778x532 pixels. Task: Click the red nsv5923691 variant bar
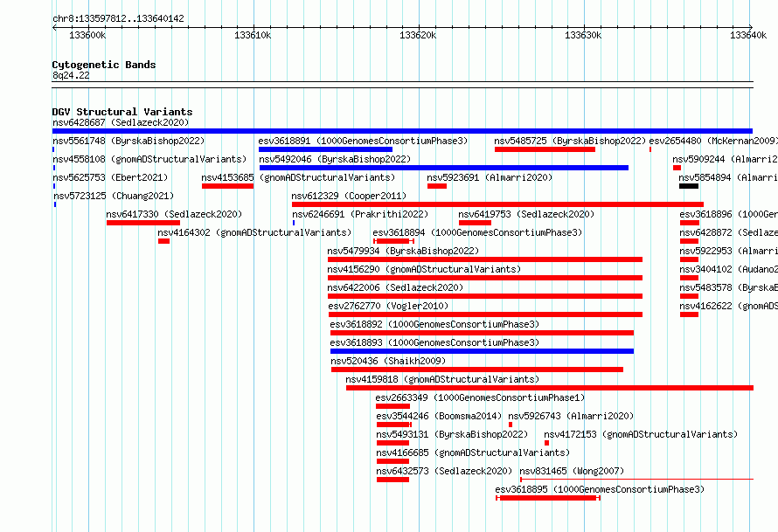(x=437, y=186)
